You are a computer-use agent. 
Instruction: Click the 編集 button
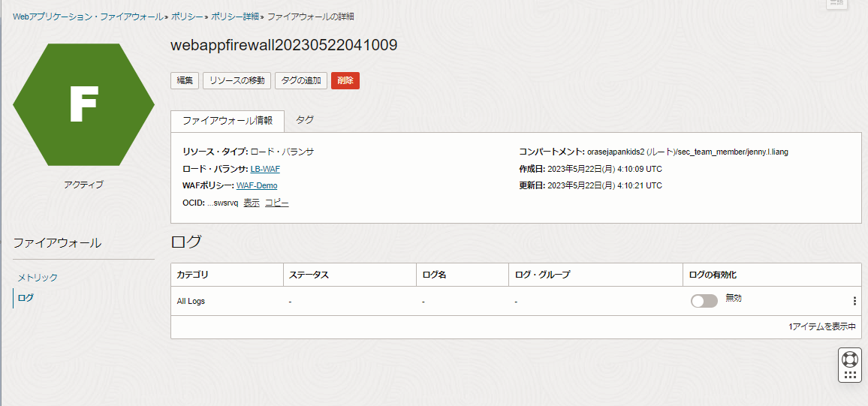[x=185, y=80]
